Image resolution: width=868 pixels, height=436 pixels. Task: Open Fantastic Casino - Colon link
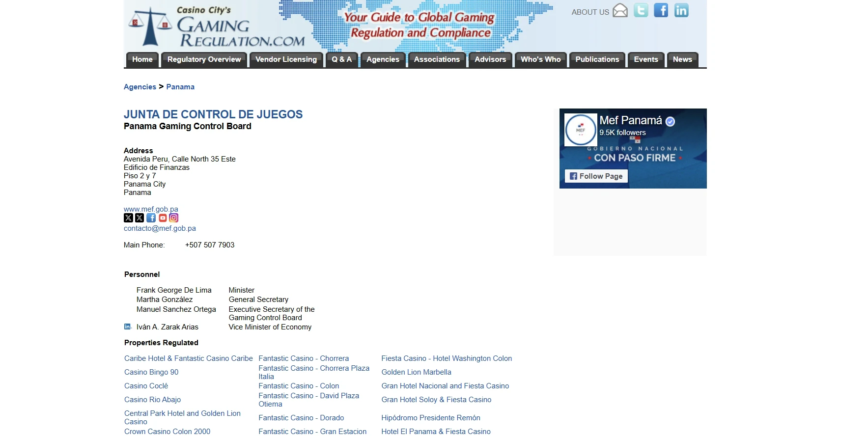[x=299, y=386]
